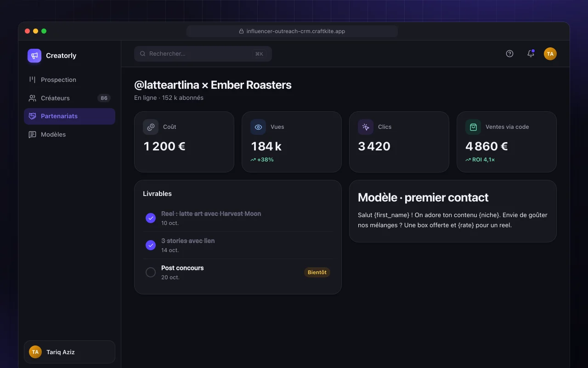Image resolution: width=588 pixels, height=368 pixels.
Task: Click the ROI 4,1× indicator
Action: [x=480, y=160]
